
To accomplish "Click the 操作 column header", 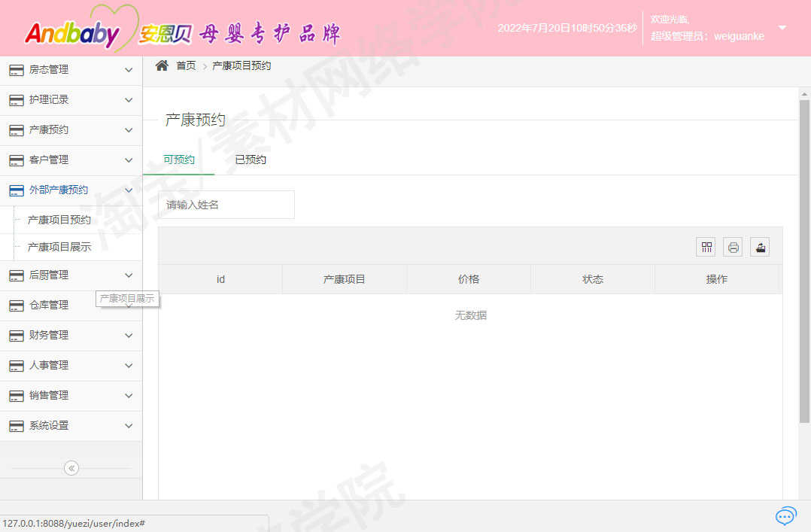I will 717,279.
